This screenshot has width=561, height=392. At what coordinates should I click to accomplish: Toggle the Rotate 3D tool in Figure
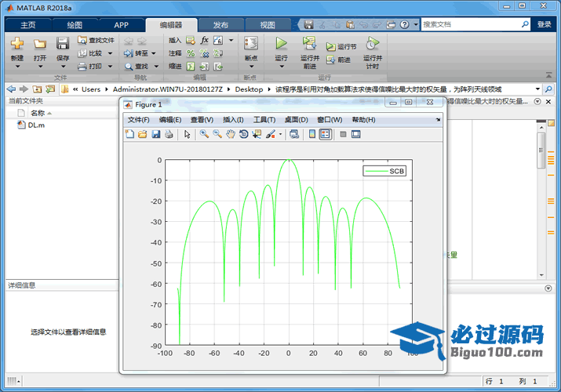coord(244,134)
